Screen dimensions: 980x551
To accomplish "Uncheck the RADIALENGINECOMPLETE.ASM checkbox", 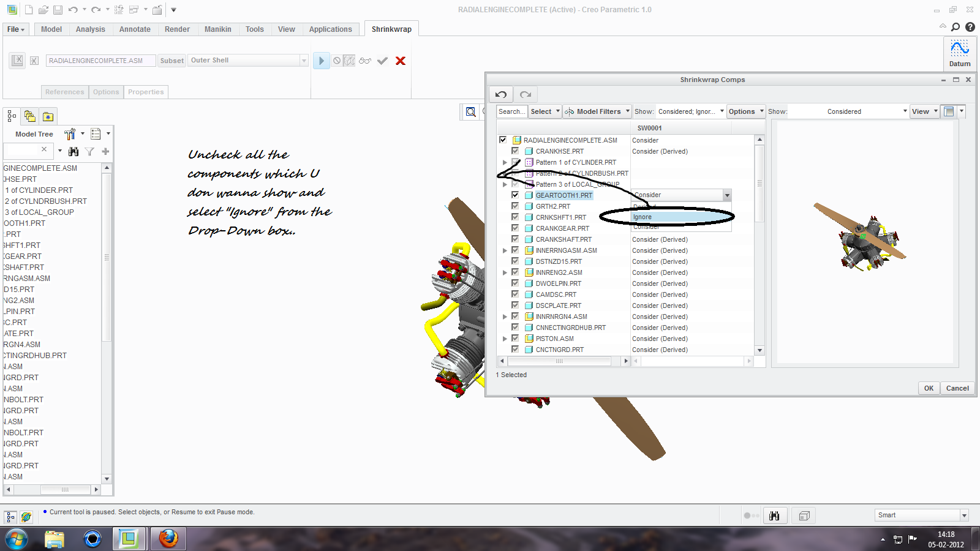I will tap(503, 140).
